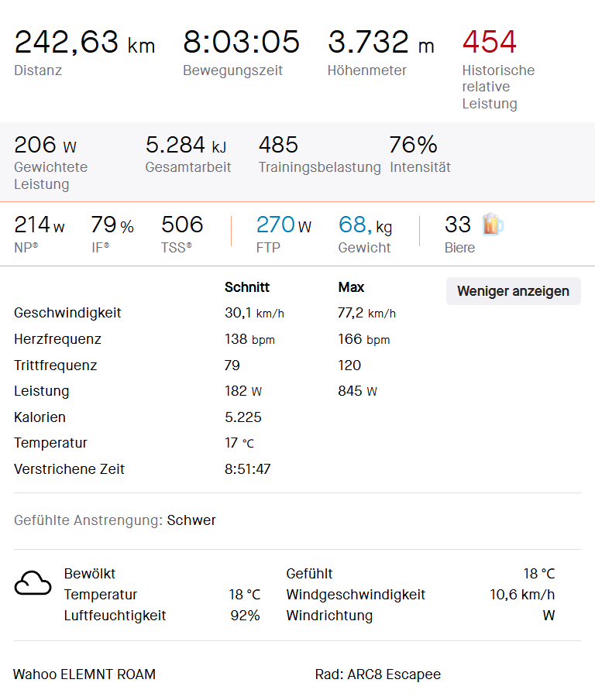Select the 3.732 m elevation value
The height and width of the screenshot is (700, 595).
tap(381, 42)
